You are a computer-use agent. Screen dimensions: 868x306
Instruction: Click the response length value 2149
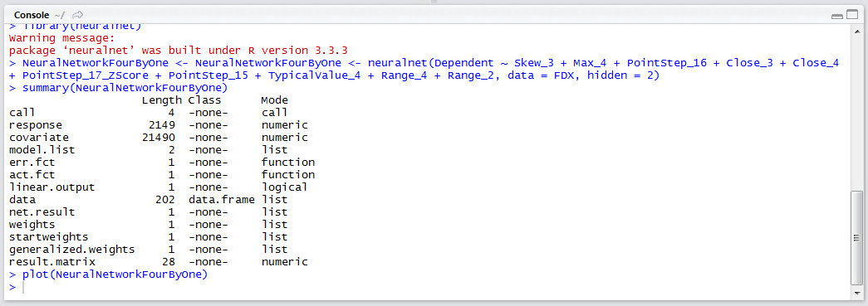tap(162, 125)
